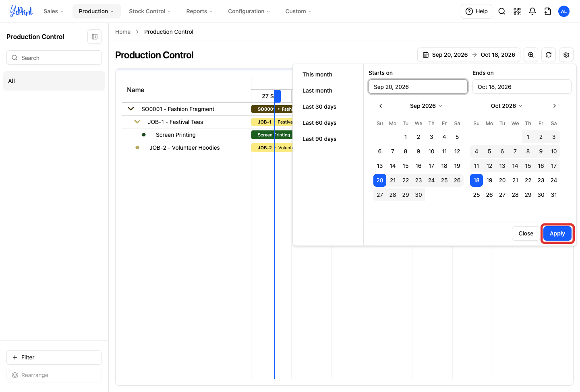
Task: Open the Stock Control menu
Action: (150, 11)
